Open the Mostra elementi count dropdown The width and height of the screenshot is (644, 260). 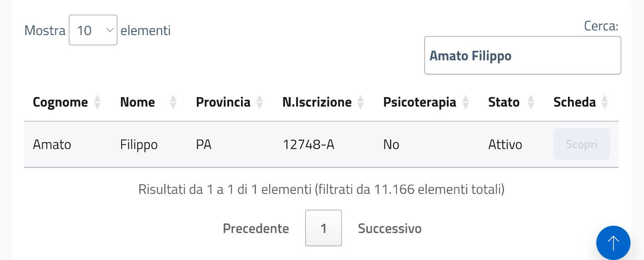pyautogui.click(x=93, y=30)
